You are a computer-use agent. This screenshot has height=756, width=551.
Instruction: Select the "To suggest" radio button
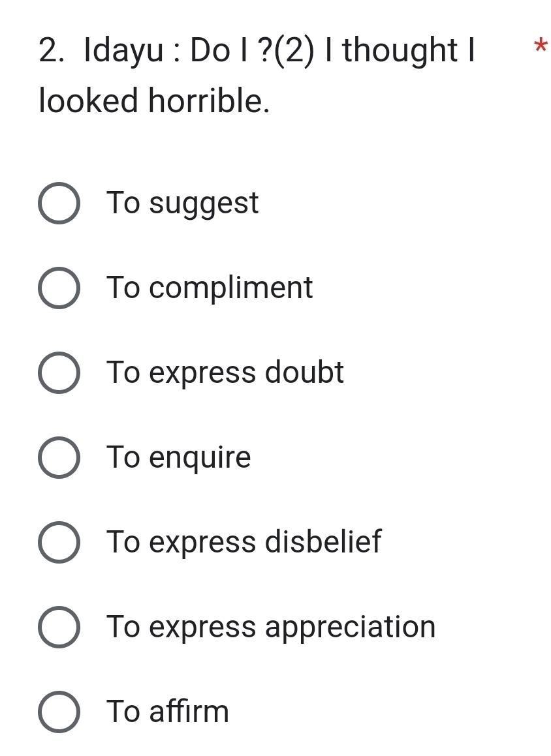[59, 203]
